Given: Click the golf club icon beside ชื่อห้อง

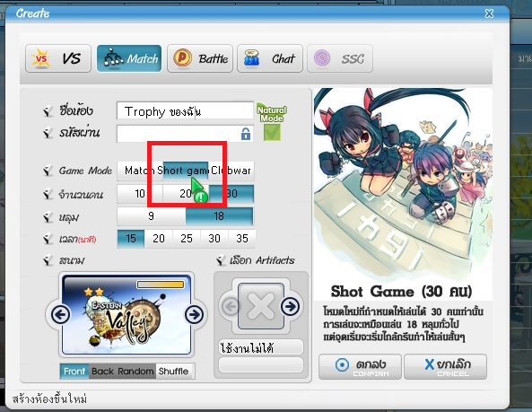Looking at the screenshot, I should click(48, 110).
